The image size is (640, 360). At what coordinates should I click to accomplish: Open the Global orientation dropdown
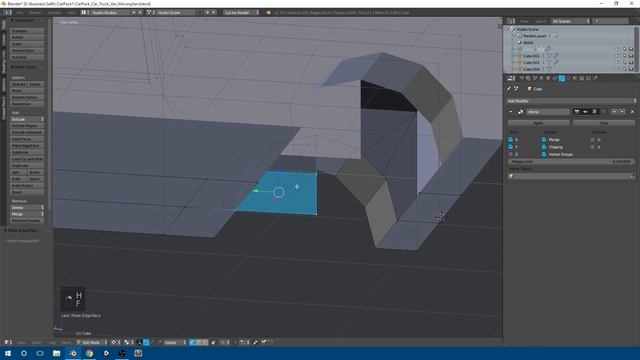(176, 342)
